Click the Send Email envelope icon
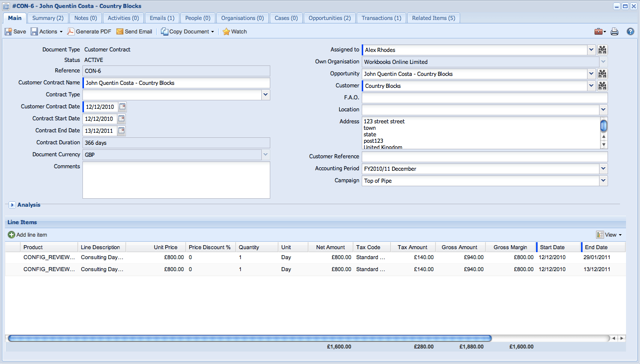This screenshot has height=364, width=640. (120, 31)
